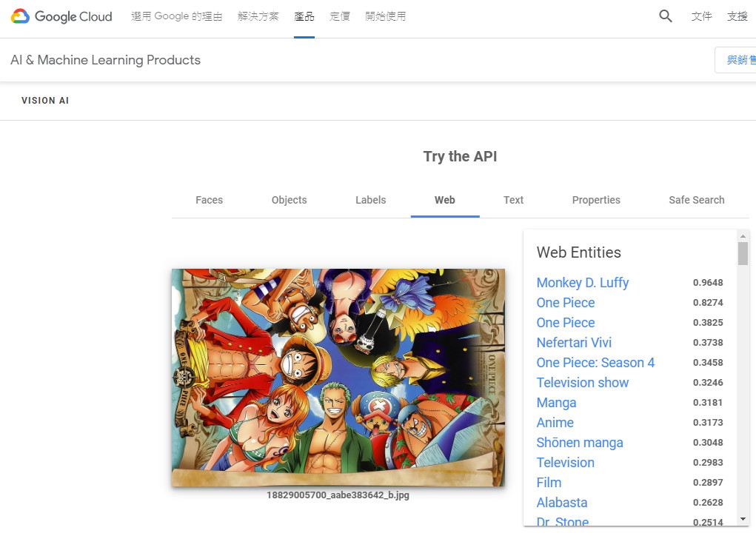Click the results panel scroll down arrow
Screen dimensions: 756x539
pos(743,519)
